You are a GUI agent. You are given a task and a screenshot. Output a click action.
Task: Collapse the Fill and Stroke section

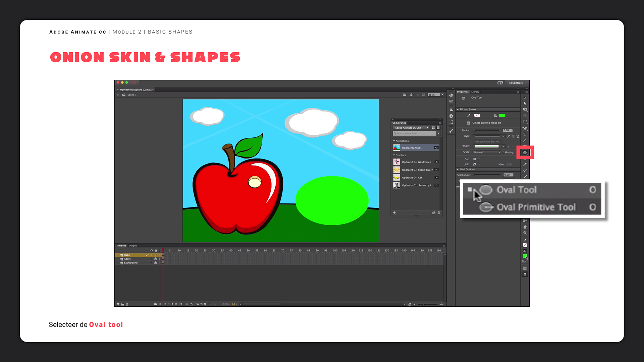pos(458,109)
